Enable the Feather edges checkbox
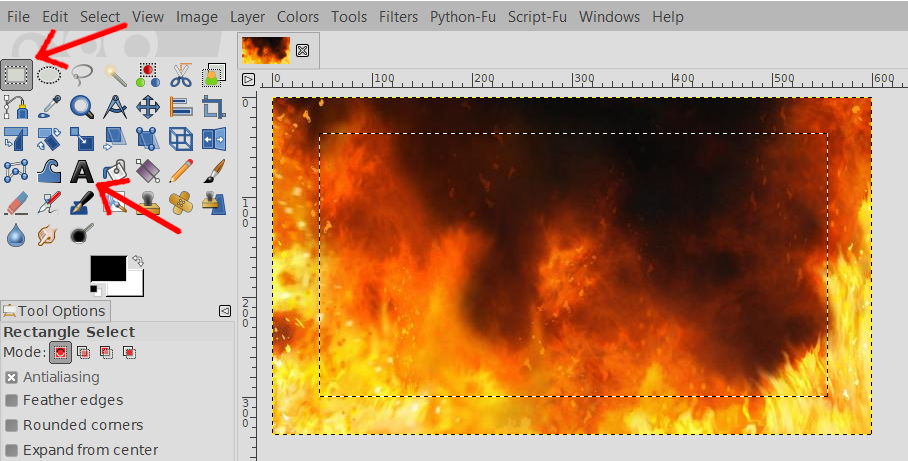Viewport: 908px width, 461px height. click(x=11, y=401)
